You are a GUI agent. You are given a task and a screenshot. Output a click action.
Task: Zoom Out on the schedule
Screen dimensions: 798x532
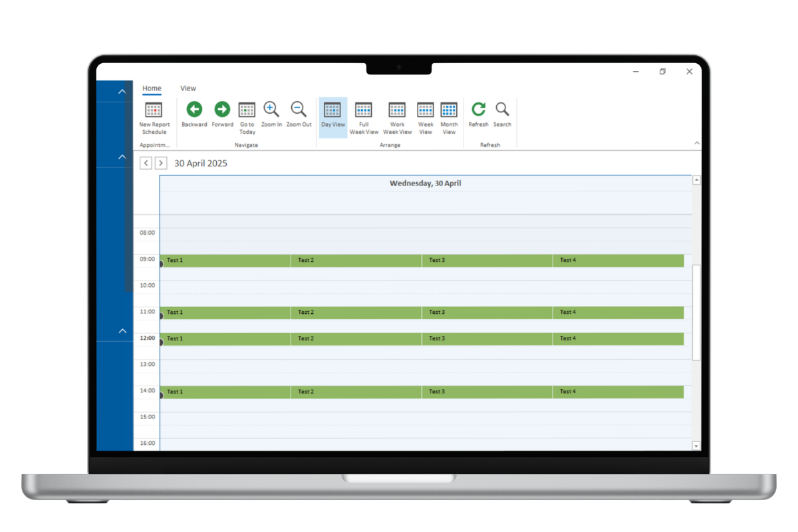coord(299,114)
